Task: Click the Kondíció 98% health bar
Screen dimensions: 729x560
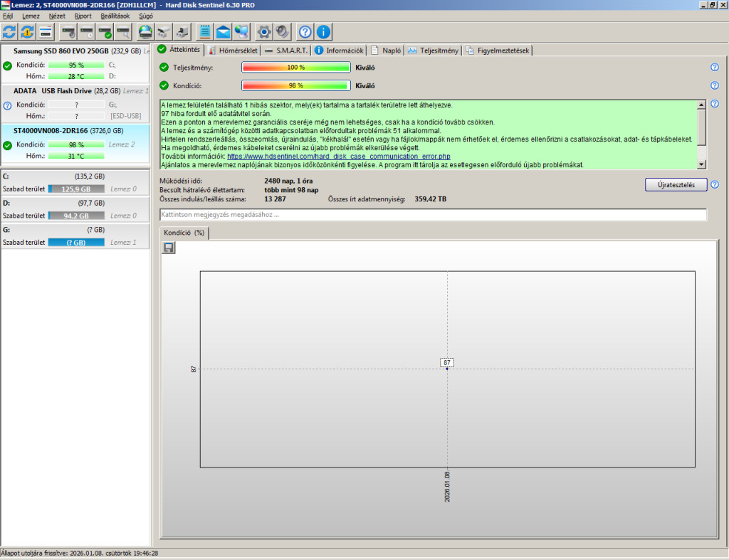Action: click(x=295, y=85)
